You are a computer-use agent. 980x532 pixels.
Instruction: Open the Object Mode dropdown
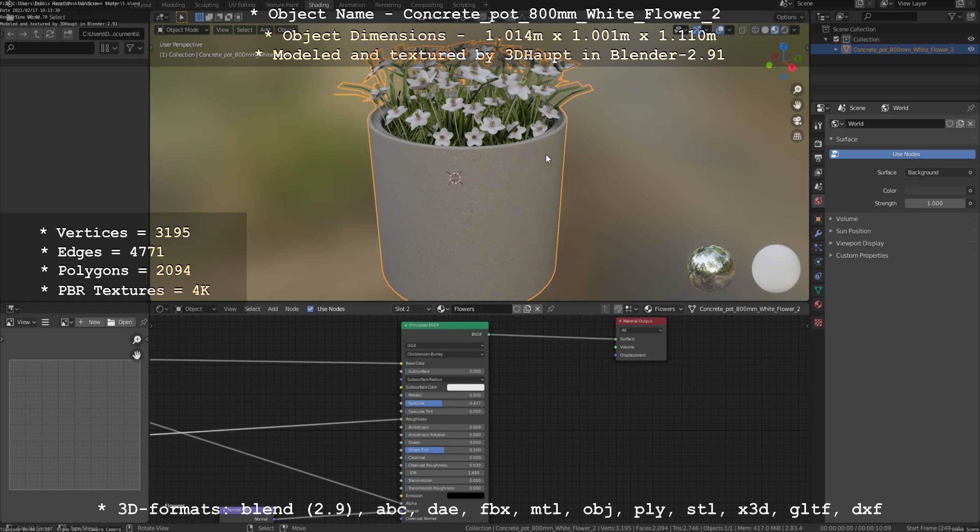point(182,30)
